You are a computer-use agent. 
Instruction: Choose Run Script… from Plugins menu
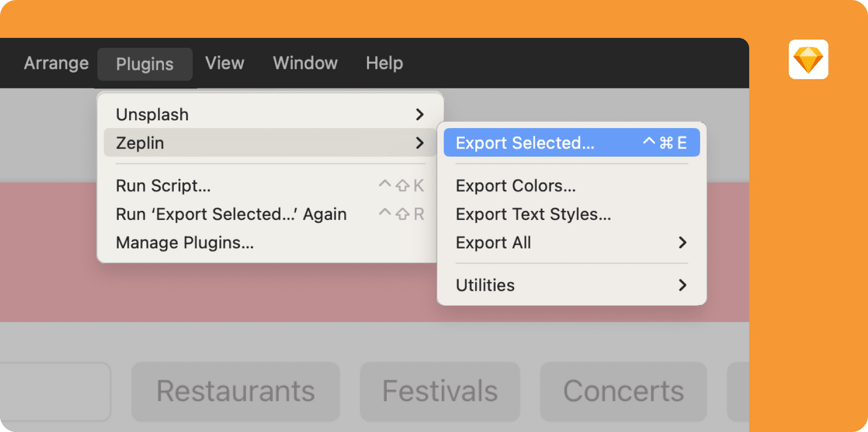(163, 186)
